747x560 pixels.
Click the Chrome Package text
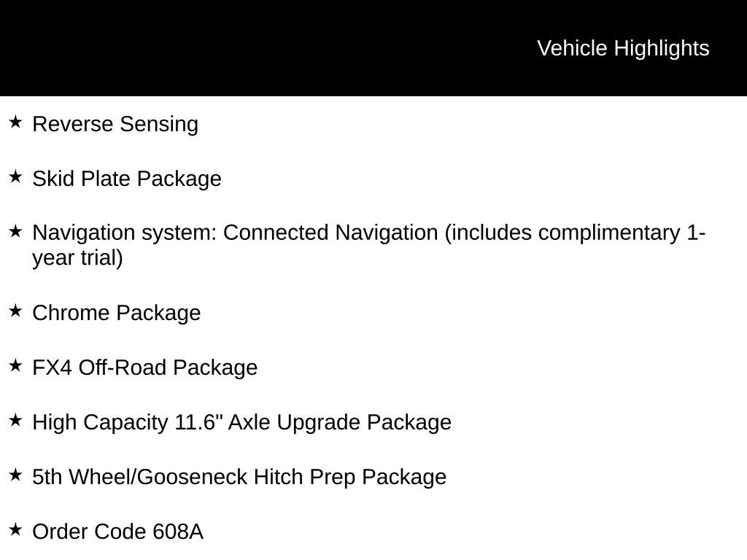[116, 314]
